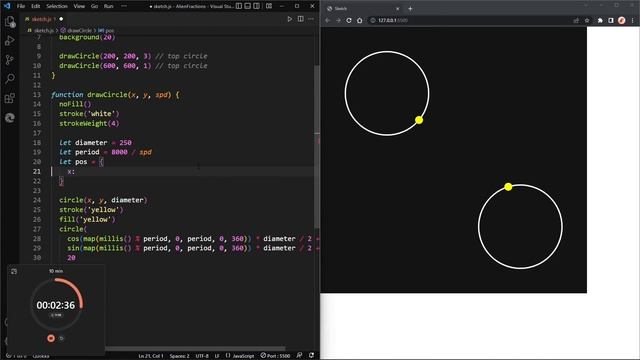This screenshot has width=640, height=360.
Task: Open the Edit menu
Action: pyautogui.click(x=36, y=6)
